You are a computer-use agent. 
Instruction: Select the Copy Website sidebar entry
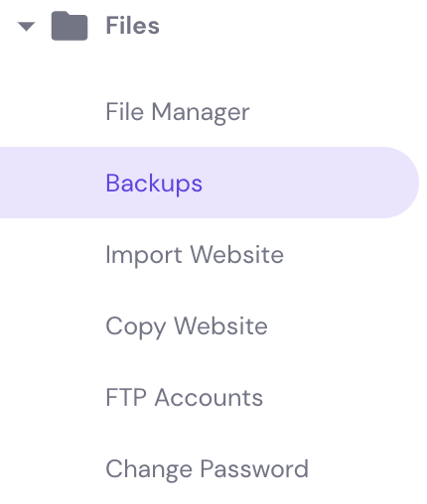click(187, 326)
